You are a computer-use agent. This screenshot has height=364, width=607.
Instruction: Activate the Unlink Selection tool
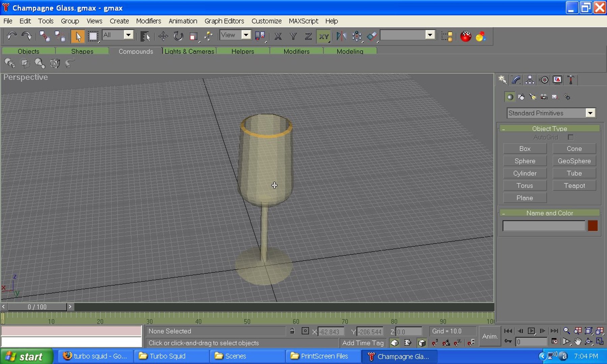[x=60, y=36]
